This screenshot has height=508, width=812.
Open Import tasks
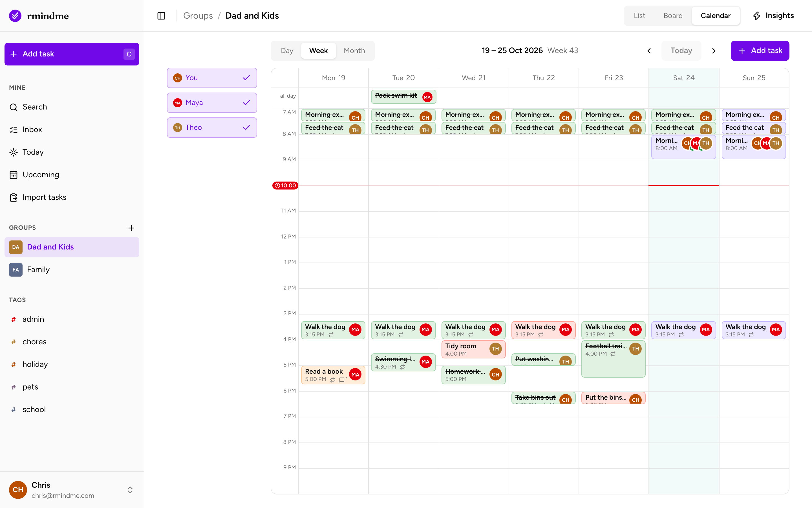[x=72, y=197]
